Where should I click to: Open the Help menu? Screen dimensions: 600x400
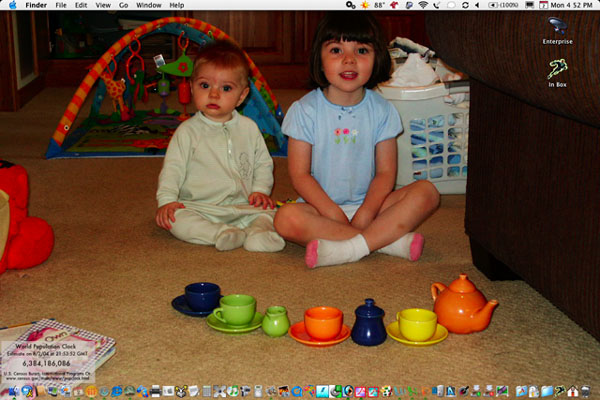click(x=176, y=5)
